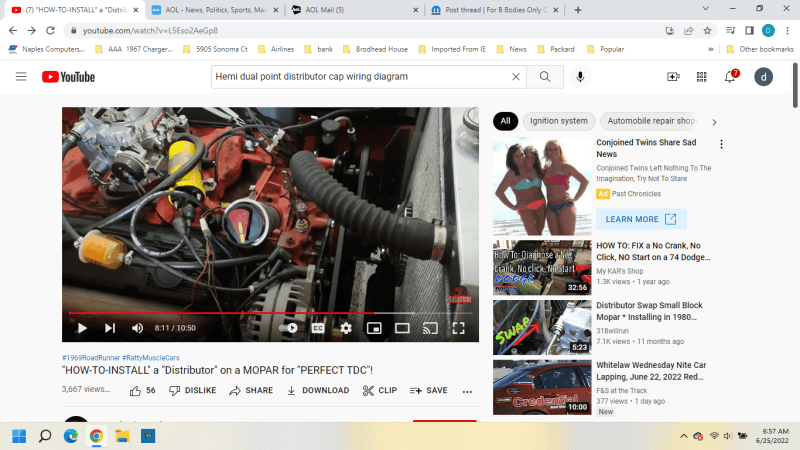The image size is (800, 450).
Task: Save video to a playlist
Action: [x=429, y=391]
